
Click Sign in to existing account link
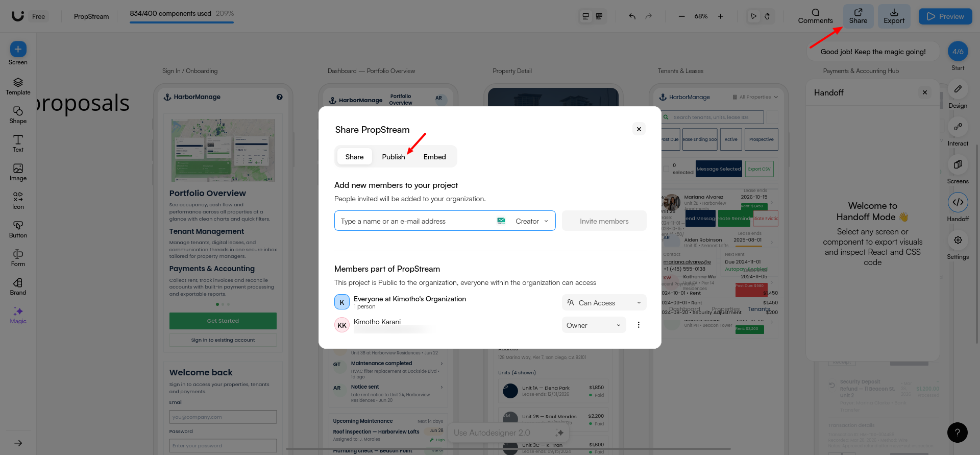click(x=223, y=340)
